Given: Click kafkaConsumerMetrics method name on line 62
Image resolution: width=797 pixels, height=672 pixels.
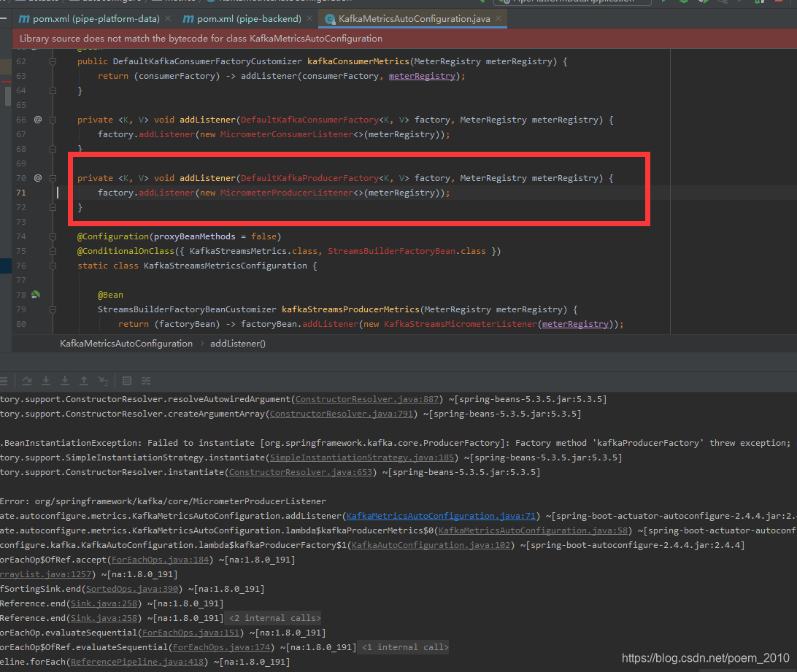Looking at the screenshot, I should click(x=358, y=61).
